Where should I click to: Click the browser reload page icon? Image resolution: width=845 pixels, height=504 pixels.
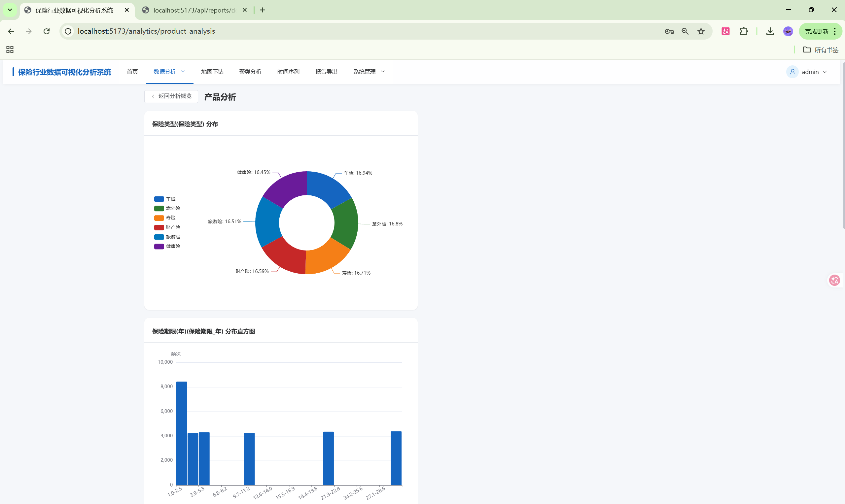tap(47, 31)
